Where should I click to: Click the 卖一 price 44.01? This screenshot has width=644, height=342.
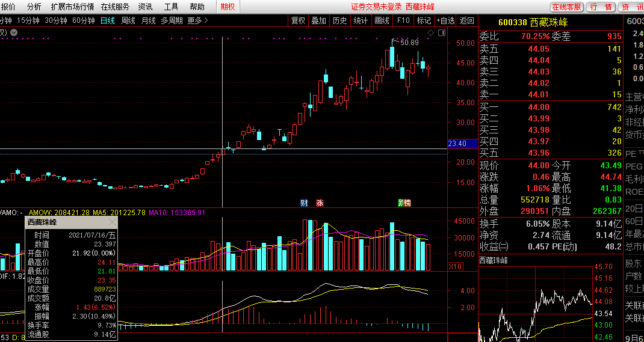pos(539,95)
